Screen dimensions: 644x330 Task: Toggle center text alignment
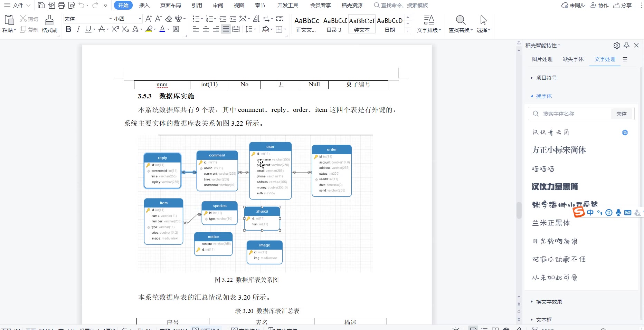coord(206,29)
